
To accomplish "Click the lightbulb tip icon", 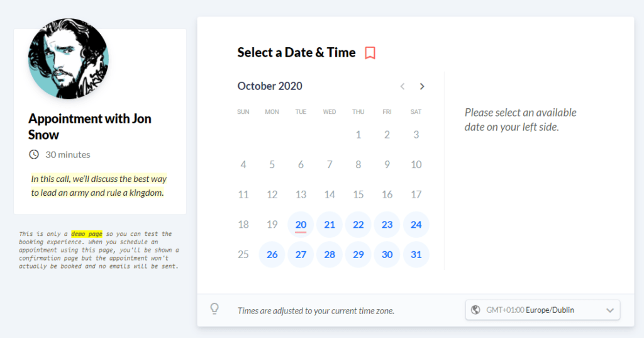I will 214,309.
